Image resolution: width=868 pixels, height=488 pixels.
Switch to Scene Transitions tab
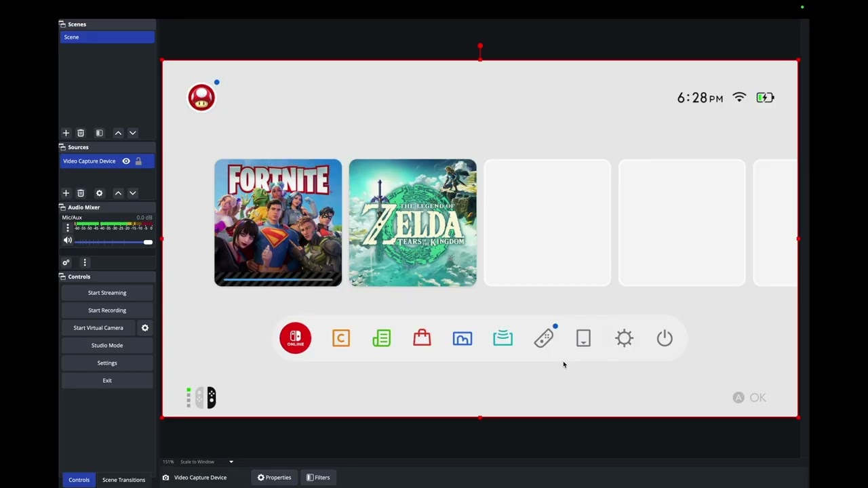[x=123, y=480]
